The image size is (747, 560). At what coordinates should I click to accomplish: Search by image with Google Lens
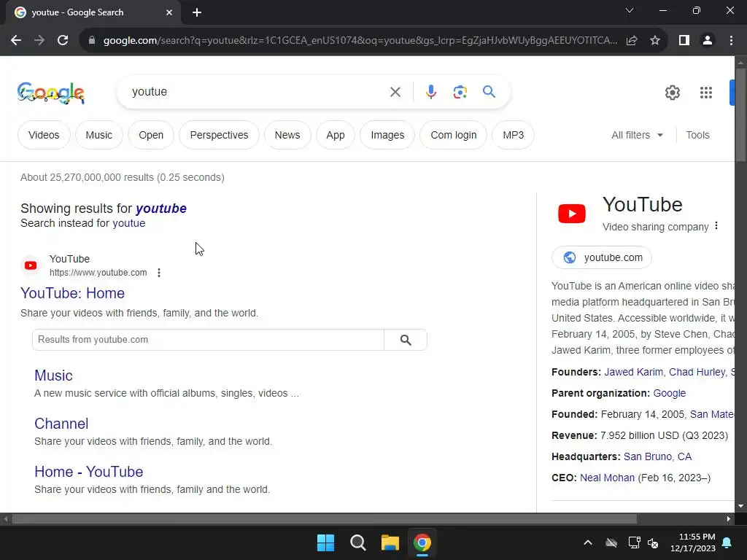click(x=460, y=92)
